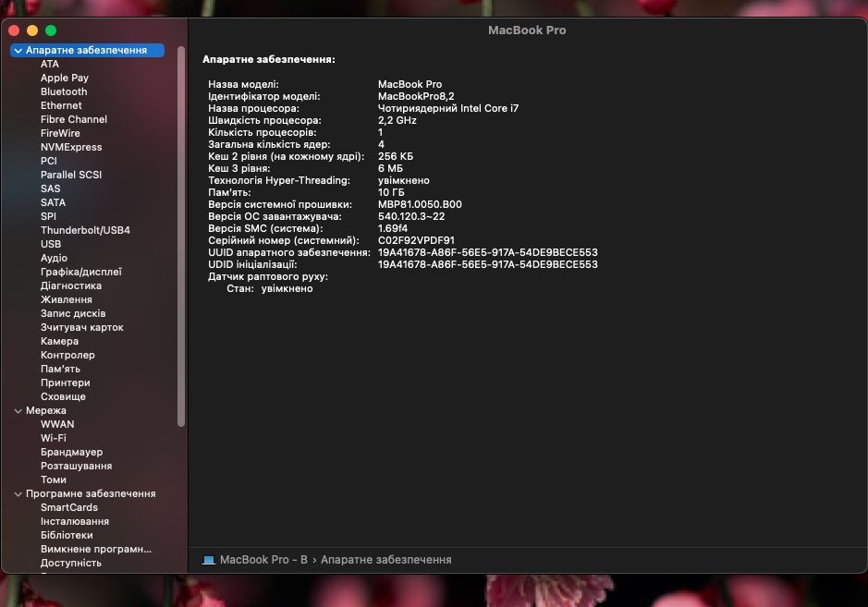Open SATA hardware entry
Screen dimensions: 868x607
pyautogui.click(x=53, y=202)
